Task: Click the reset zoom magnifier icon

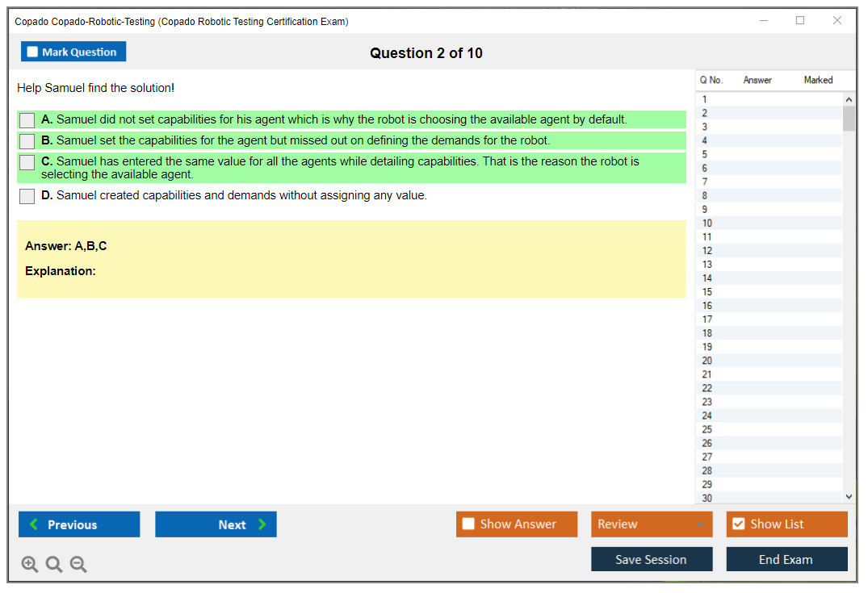Action: click(x=54, y=565)
